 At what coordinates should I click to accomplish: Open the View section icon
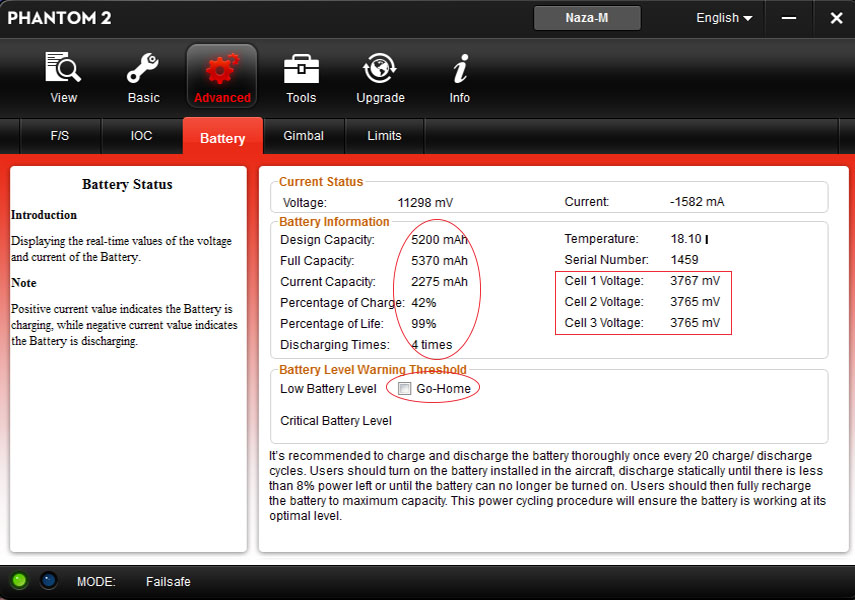[63, 68]
